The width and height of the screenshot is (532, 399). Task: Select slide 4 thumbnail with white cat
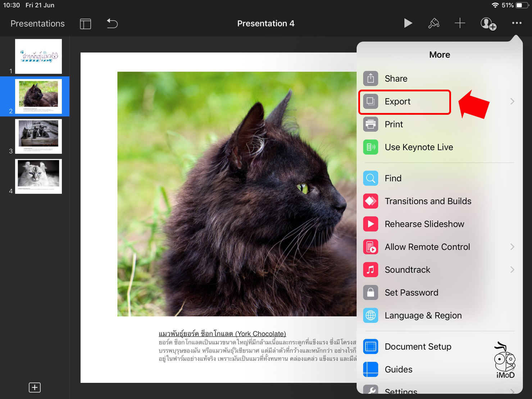tap(38, 176)
